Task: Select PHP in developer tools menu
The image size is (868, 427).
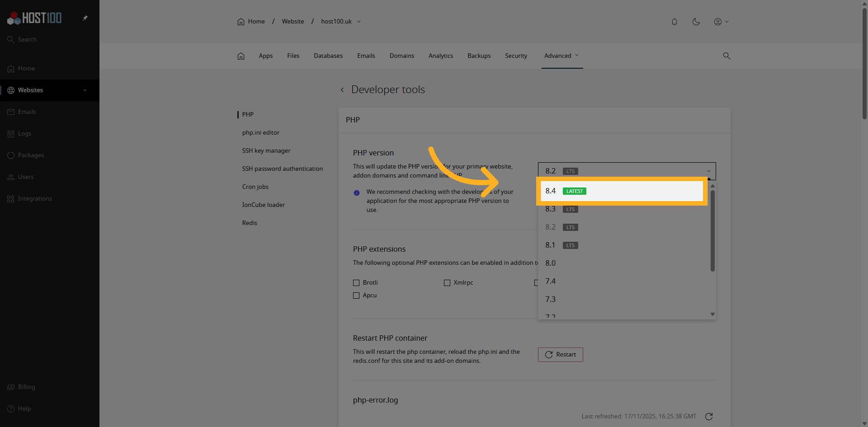Action: coord(248,115)
